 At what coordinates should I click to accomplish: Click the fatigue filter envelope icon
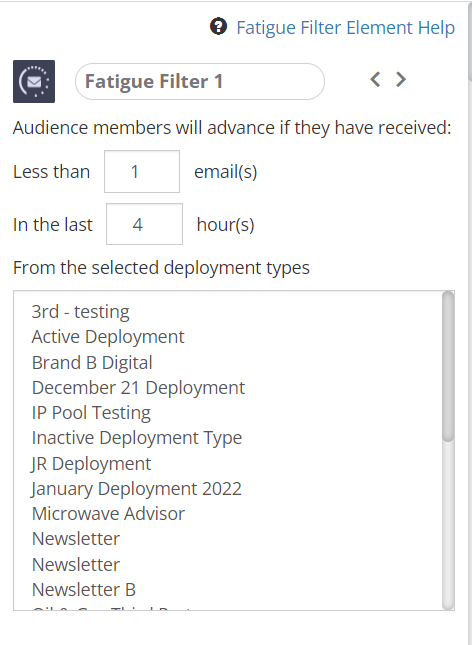pos(34,81)
